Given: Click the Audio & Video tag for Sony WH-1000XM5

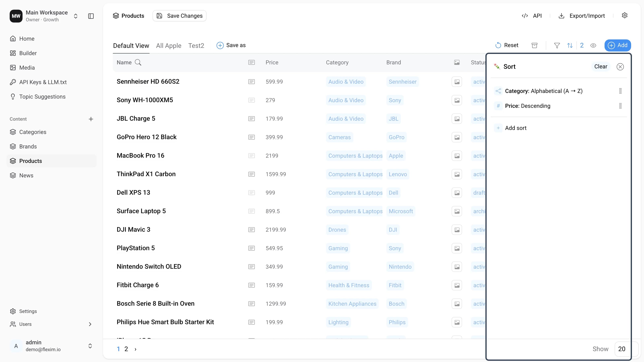Looking at the screenshot, I should [x=346, y=100].
